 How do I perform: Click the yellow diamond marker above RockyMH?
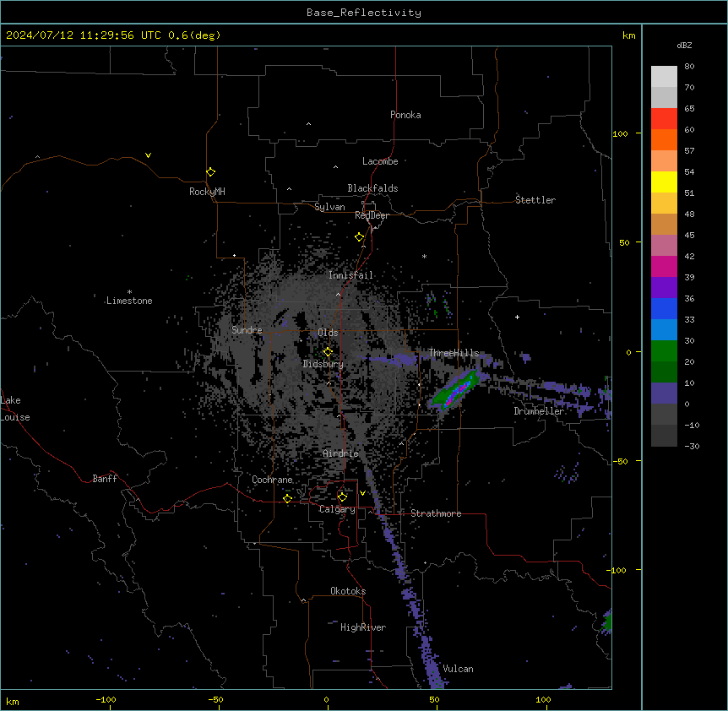tap(210, 172)
